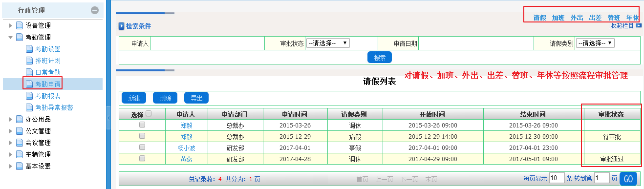This screenshot has width=644, height=189.
Task: Open the 审批状态 dropdown
Action: click(328, 43)
